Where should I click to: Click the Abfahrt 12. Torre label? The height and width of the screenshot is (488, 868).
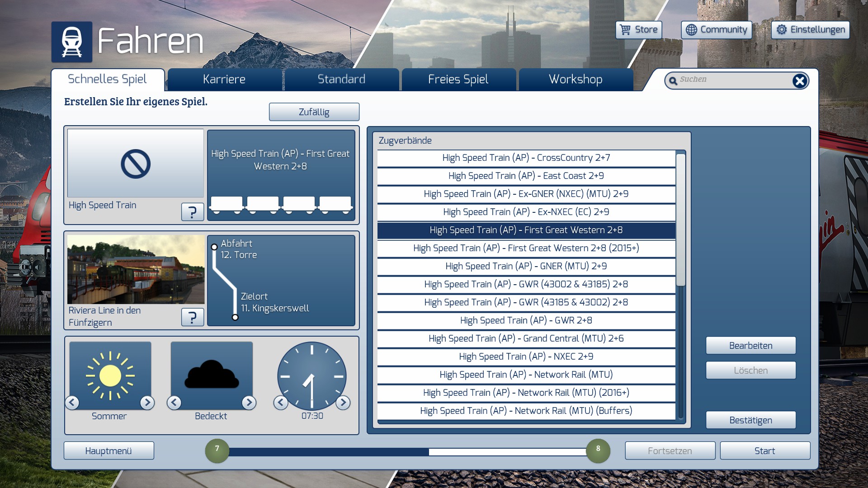point(239,249)
